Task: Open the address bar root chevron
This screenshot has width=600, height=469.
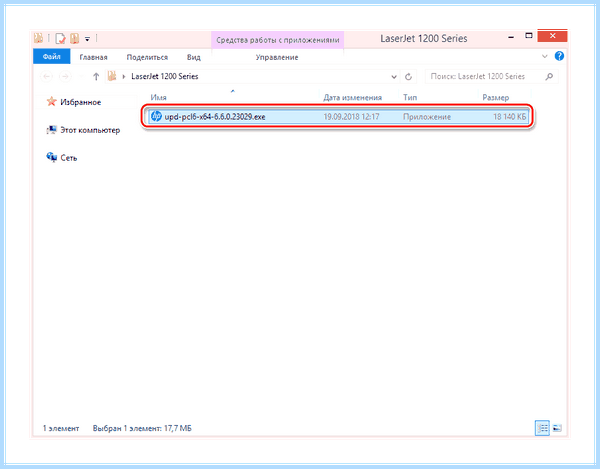Action: click(124, 77)
